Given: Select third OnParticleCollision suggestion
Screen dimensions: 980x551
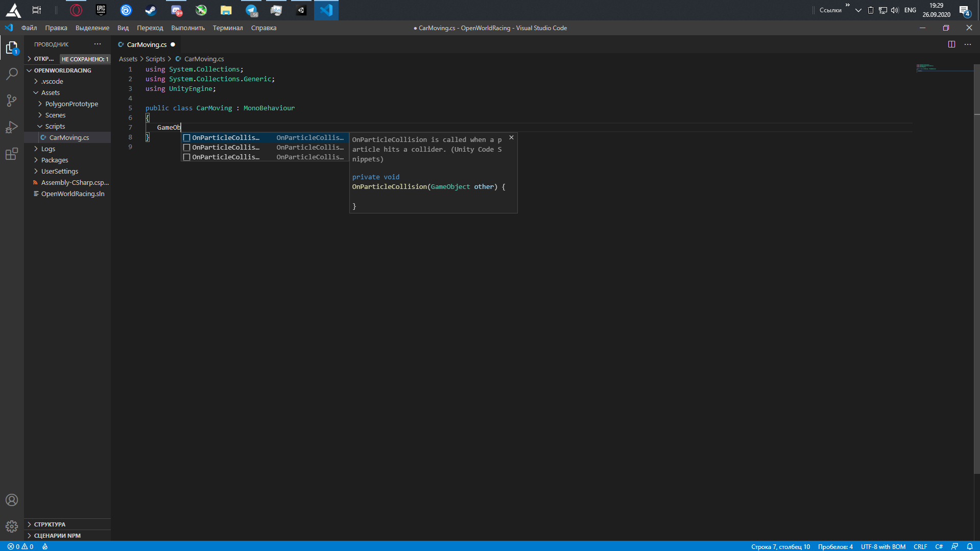Looking at the screenshot, I should 265,157.
